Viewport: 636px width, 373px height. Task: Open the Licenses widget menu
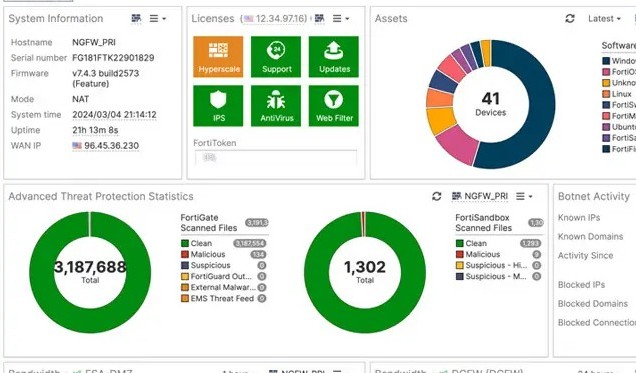341,18
